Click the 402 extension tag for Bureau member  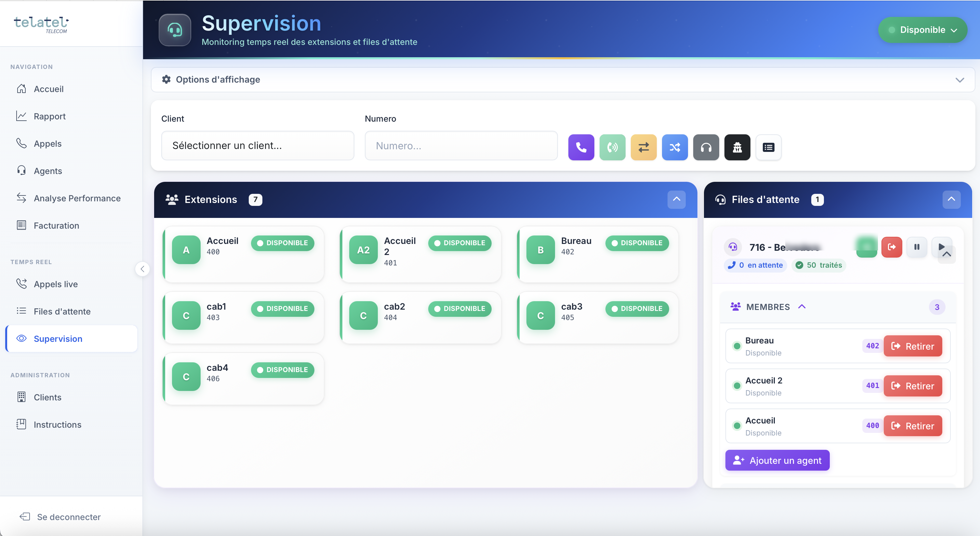point(872,346)
